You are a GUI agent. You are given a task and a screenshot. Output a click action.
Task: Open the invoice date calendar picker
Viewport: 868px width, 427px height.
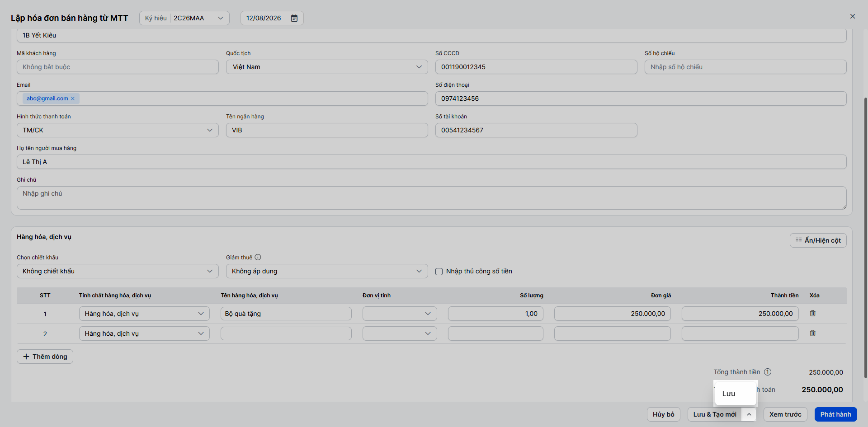[x=294, y=18]
